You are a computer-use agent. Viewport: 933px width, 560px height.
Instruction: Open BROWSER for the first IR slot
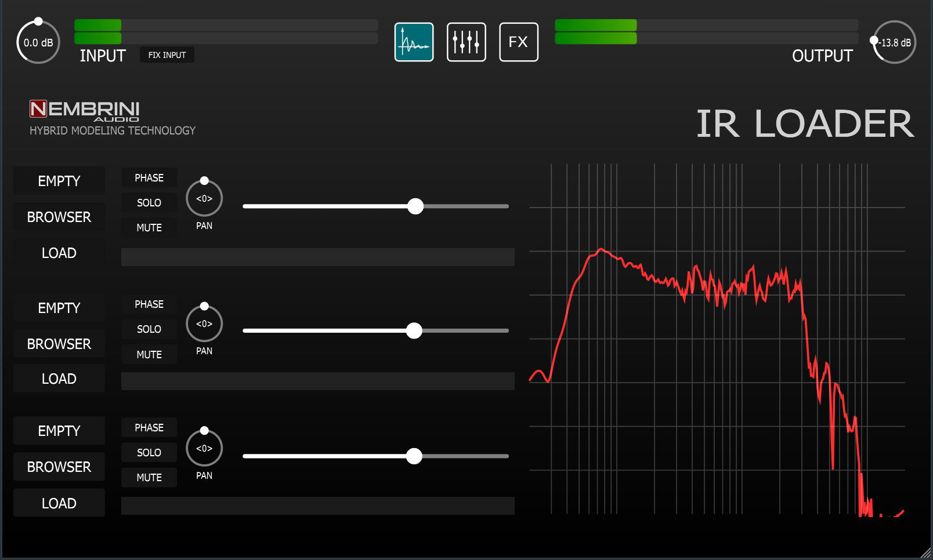pos(59,217)
